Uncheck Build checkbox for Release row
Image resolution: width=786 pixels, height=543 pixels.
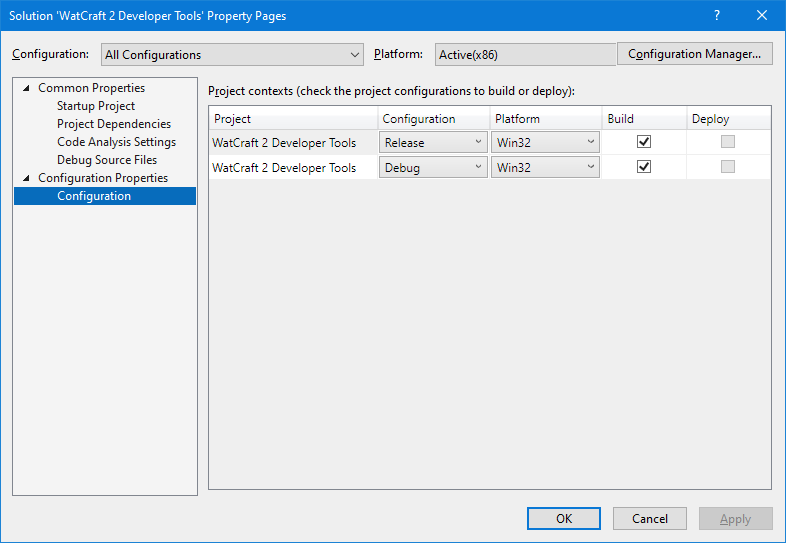pos(644,142)
